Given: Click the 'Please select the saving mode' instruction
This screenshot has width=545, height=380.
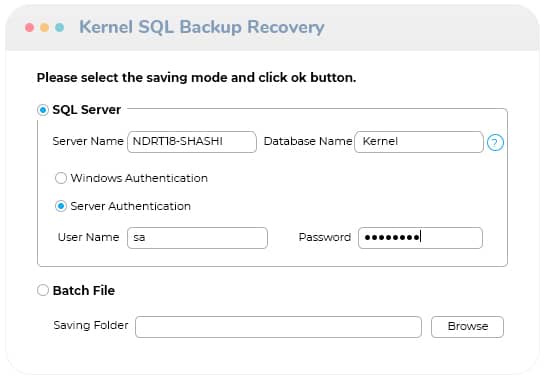Looking at the screenshot, I should (196, 78).
